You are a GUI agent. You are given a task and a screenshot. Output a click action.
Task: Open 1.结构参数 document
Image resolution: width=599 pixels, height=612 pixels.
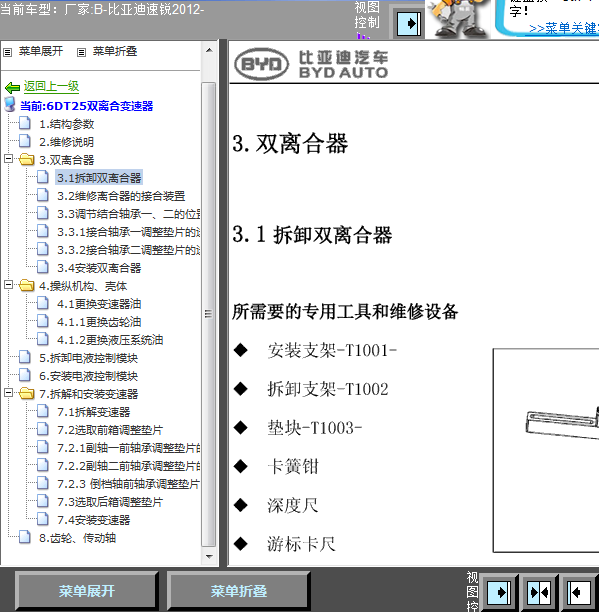66,124
